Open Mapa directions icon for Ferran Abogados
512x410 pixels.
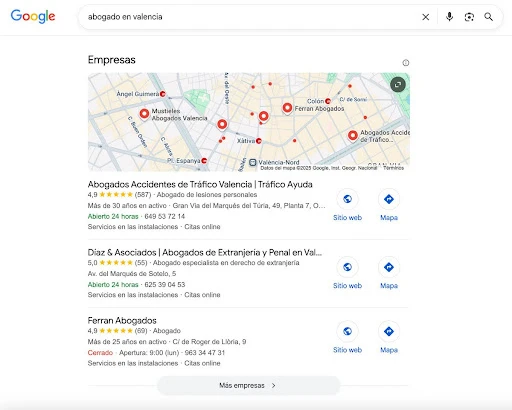(389, 331)
